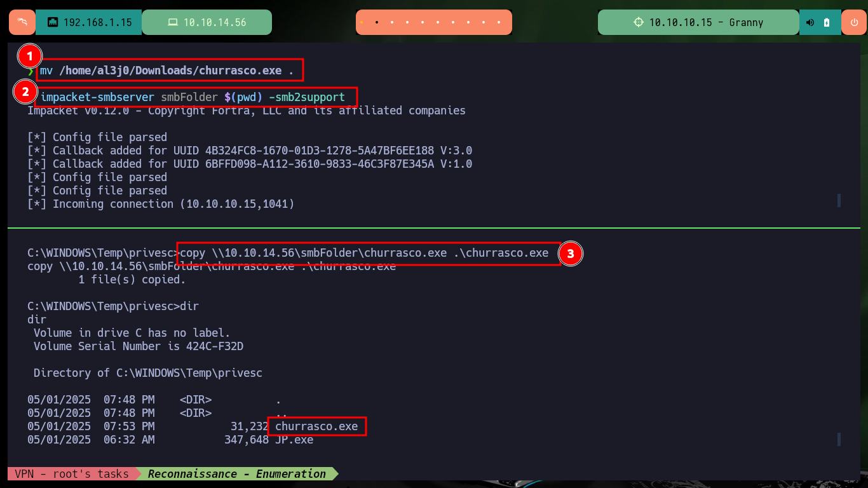Click the 10.10.10.15 - Granny target module
This screenshot has width=868, height=488.
click(698, 22)
